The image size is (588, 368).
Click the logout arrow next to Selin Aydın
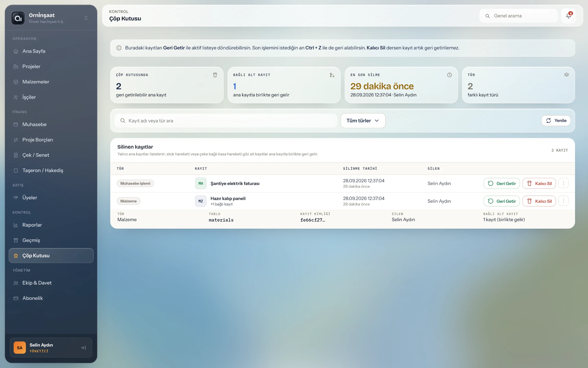tap(83, 348)
